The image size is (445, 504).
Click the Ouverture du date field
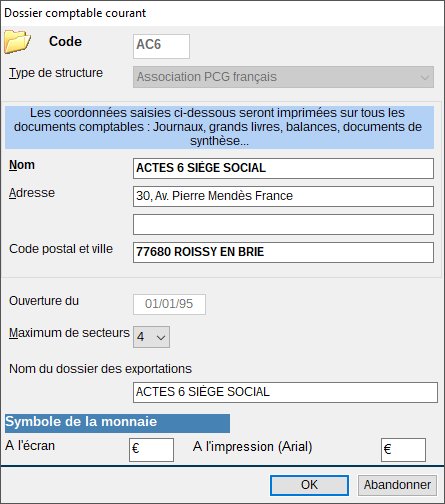[x=169, y=304]
